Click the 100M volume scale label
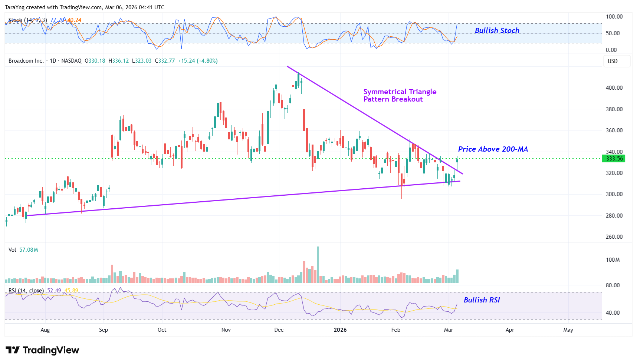This screenshot has width=637, height=364. click(613, 260)
